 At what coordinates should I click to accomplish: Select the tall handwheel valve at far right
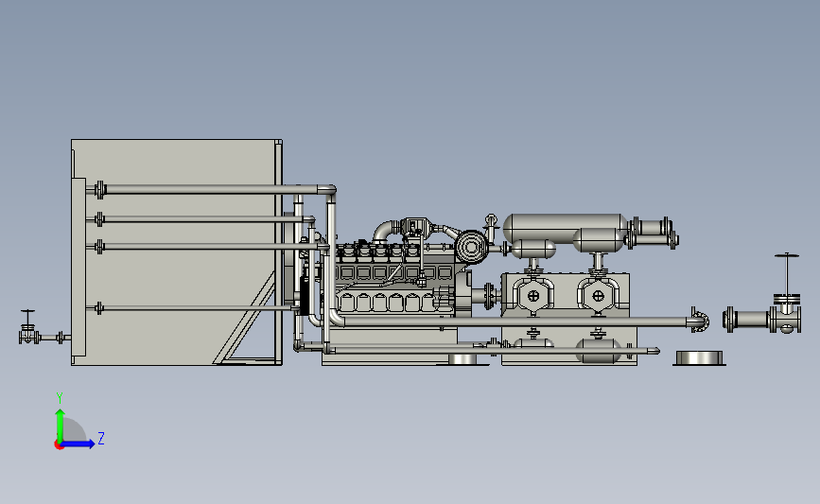[x=786, y=295]
